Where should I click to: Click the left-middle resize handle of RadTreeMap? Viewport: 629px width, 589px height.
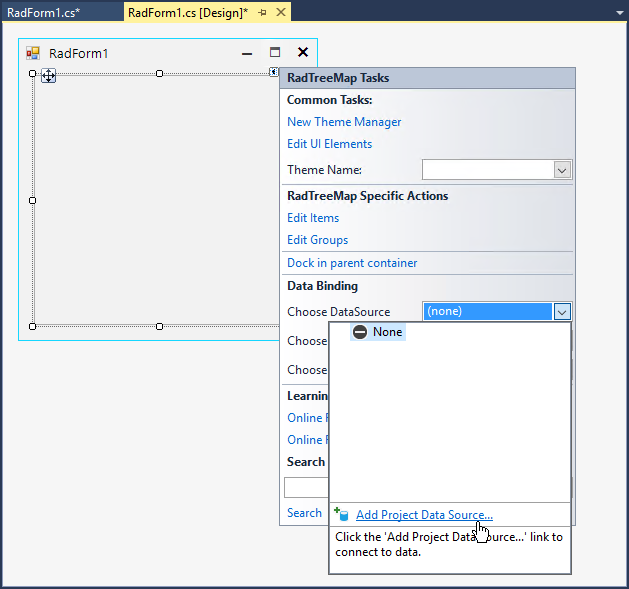(x=33, y=200)
